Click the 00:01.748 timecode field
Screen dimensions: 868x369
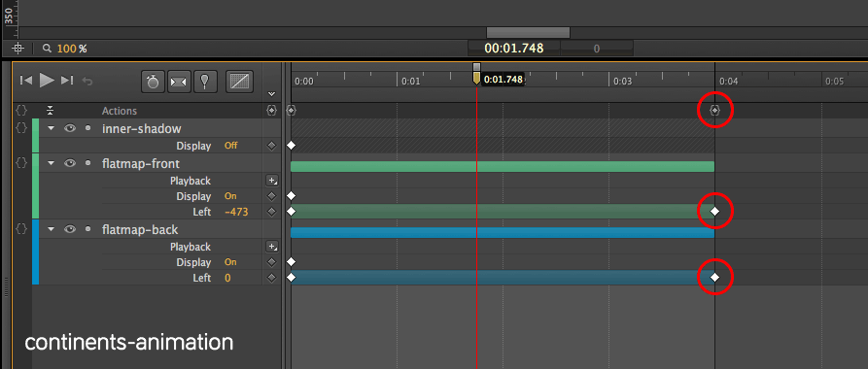(x=514, y=49)
